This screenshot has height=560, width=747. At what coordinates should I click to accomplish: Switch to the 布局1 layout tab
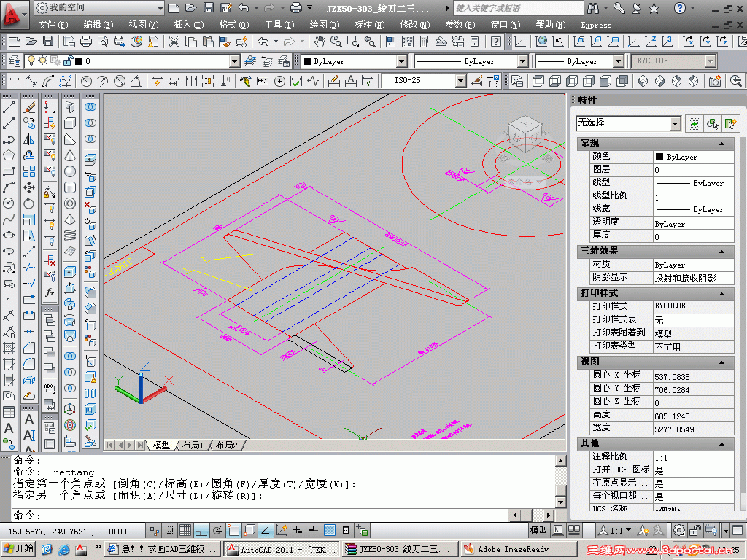(193, 446)
